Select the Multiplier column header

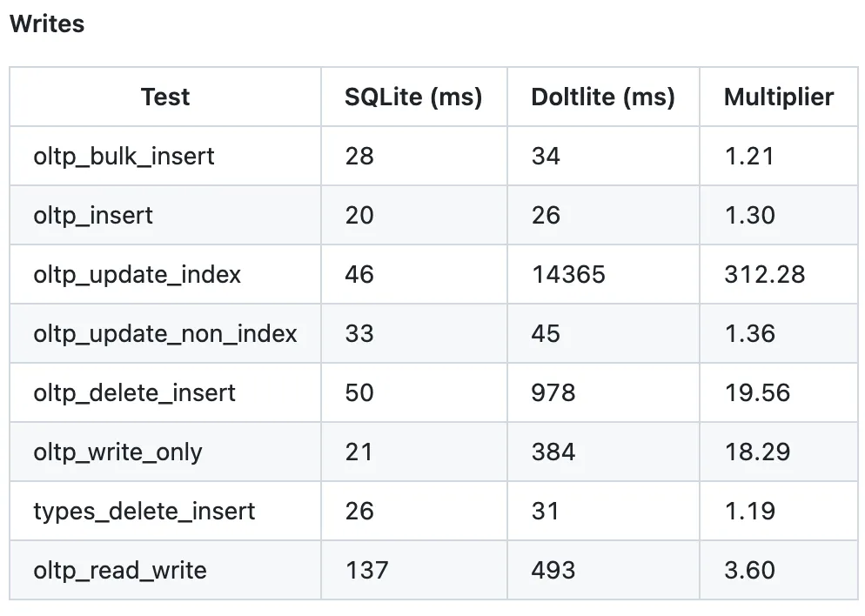click(x=778, y=97)
